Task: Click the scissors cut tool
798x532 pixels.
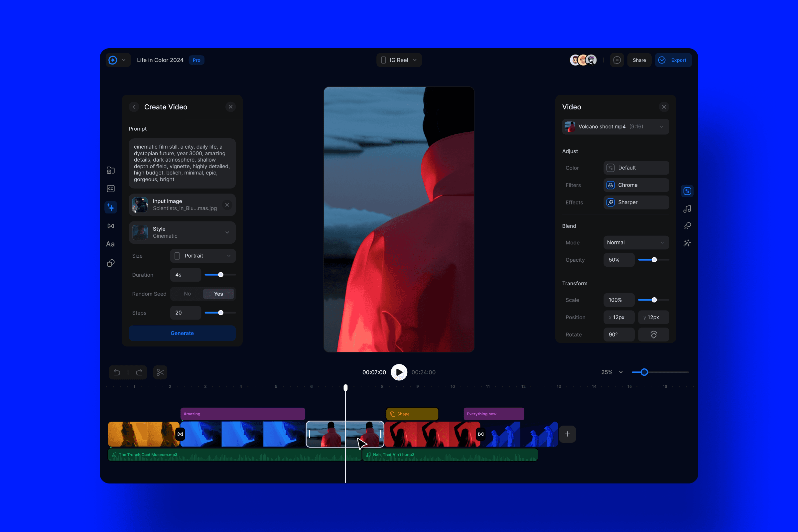Action: pos(160,372)
